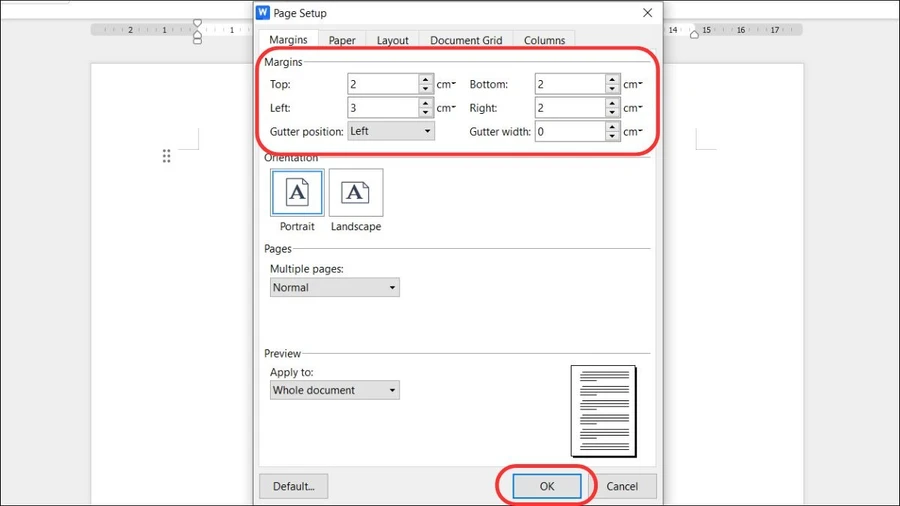
Task: Decrease the Right margin with down arrow
Action: [x=612, y=112]
